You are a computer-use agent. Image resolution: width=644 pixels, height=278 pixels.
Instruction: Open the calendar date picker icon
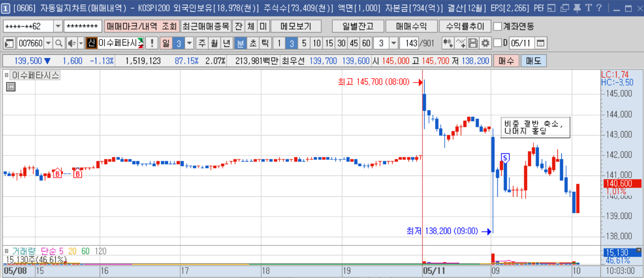coord(541,43)
